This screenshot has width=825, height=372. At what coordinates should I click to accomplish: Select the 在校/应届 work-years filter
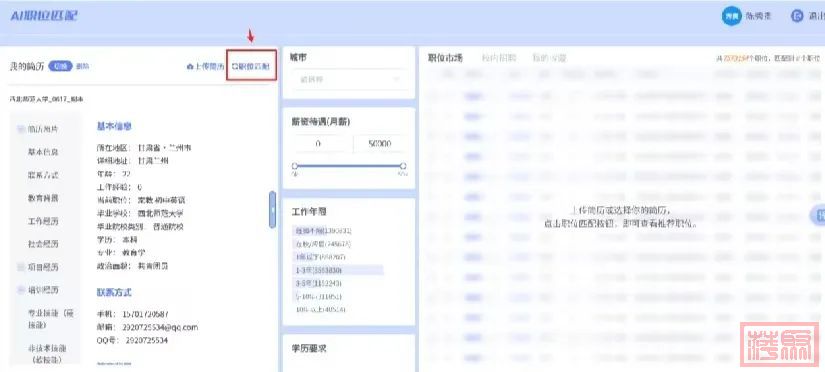323,244
